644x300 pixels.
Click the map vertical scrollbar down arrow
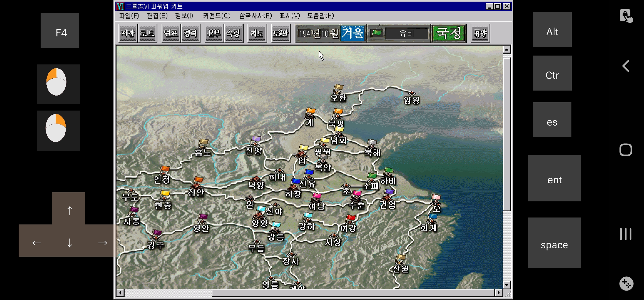(x=507, y=285)
